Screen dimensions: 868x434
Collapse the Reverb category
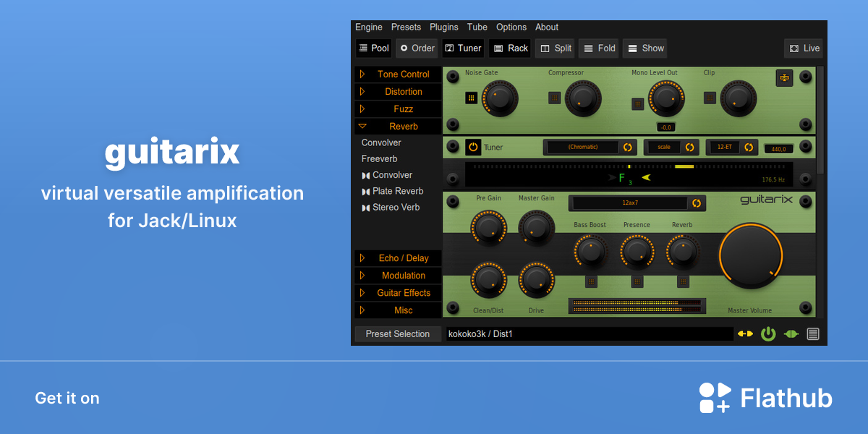(x=398, y=127)
